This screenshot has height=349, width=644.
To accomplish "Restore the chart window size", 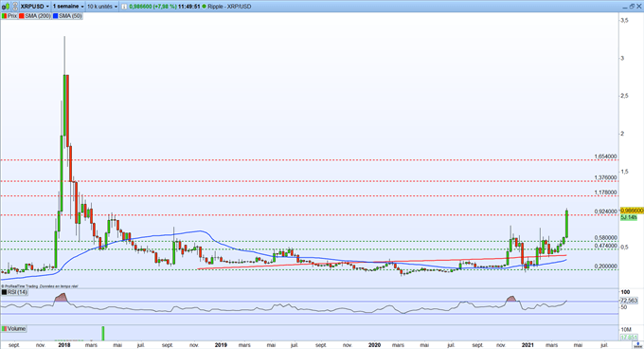I will tap(632, 7).
